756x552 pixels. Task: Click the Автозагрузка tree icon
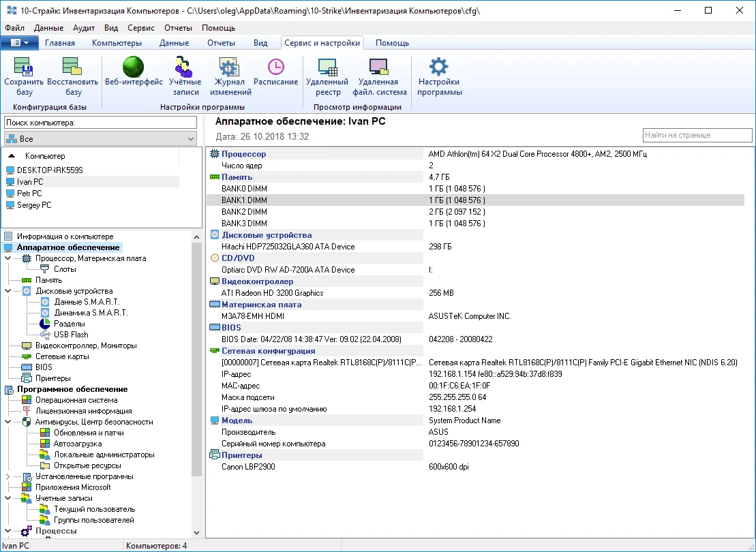[45, 444]
